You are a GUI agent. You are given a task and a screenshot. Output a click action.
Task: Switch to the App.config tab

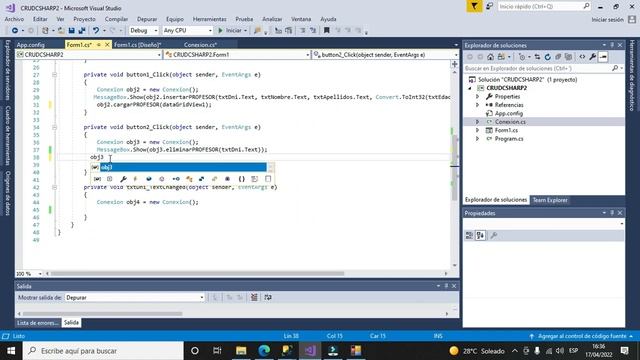tap(31, 44)
